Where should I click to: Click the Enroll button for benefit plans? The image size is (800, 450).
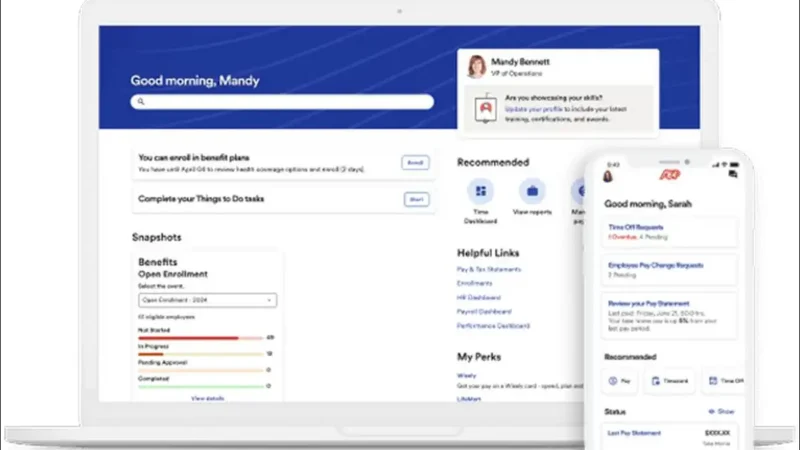(x=415, y=163)
